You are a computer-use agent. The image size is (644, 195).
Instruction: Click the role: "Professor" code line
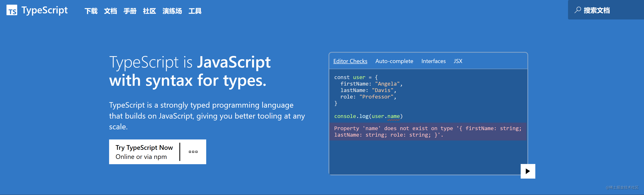point(369,97)
